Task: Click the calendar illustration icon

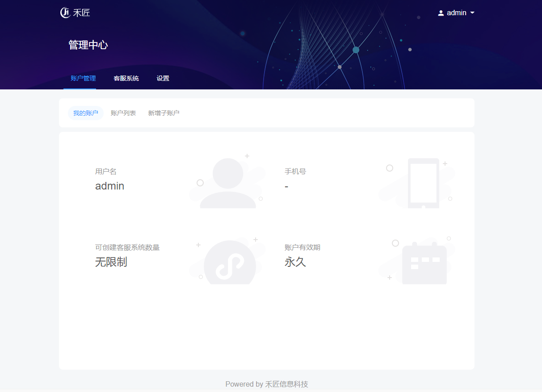Action: click(424, 264)
